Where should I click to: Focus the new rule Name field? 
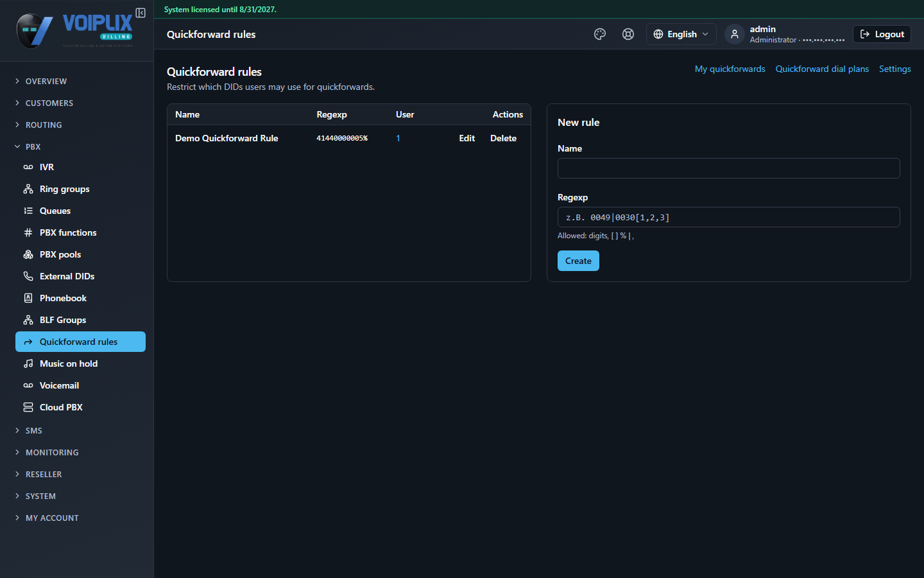tap(728, 168)
